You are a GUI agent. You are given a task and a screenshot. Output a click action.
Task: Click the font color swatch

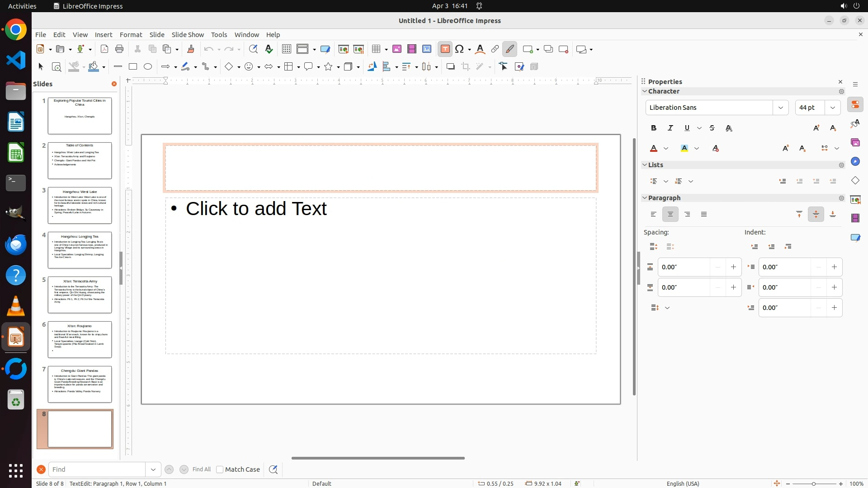[654, 149]
